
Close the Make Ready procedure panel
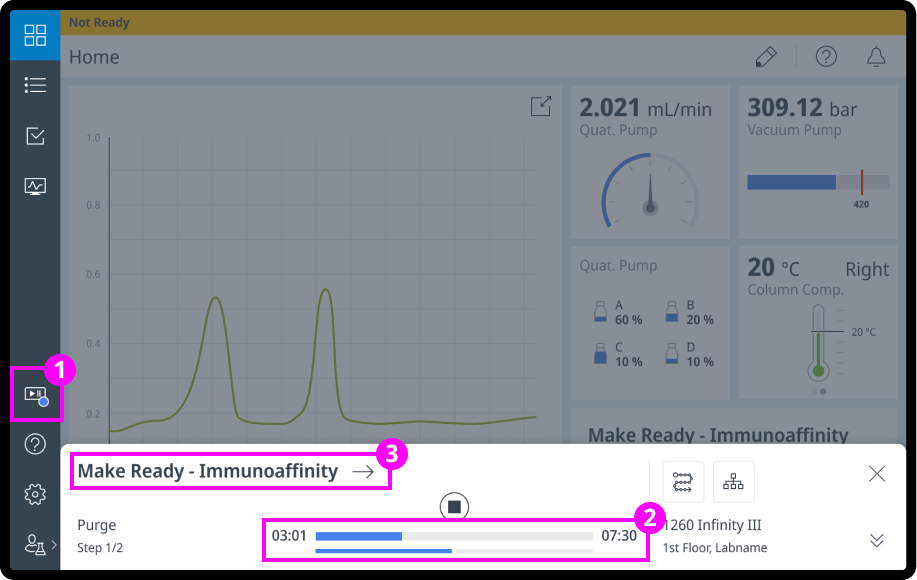pos(877,474)
